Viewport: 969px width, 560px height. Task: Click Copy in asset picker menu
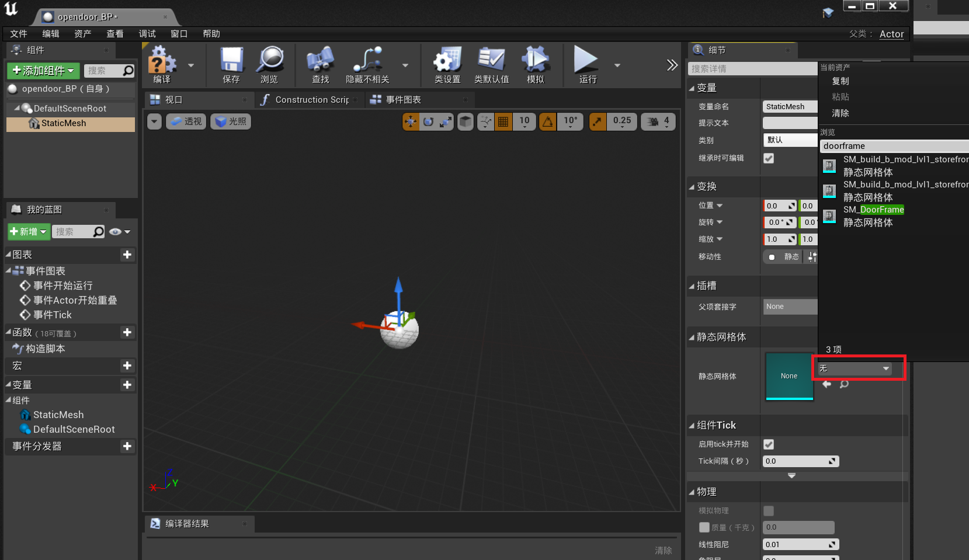(841, 81)
